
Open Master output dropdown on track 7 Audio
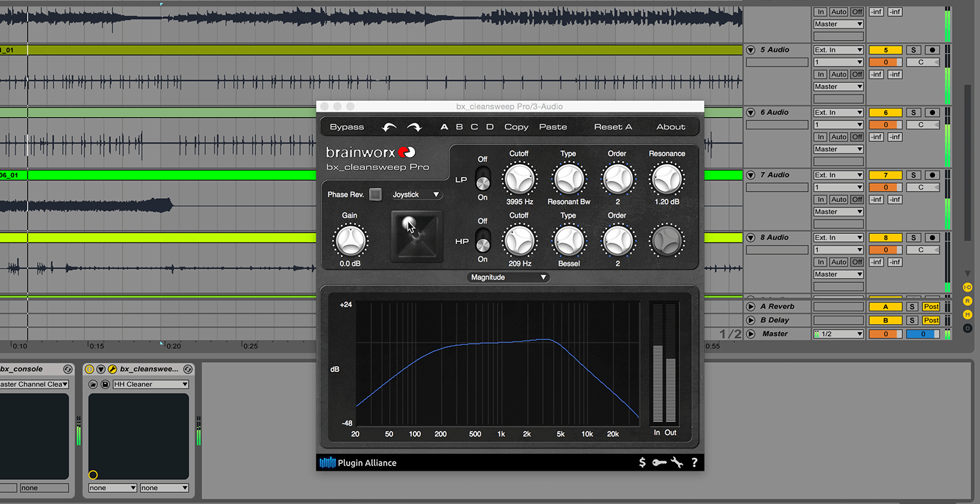839,212
